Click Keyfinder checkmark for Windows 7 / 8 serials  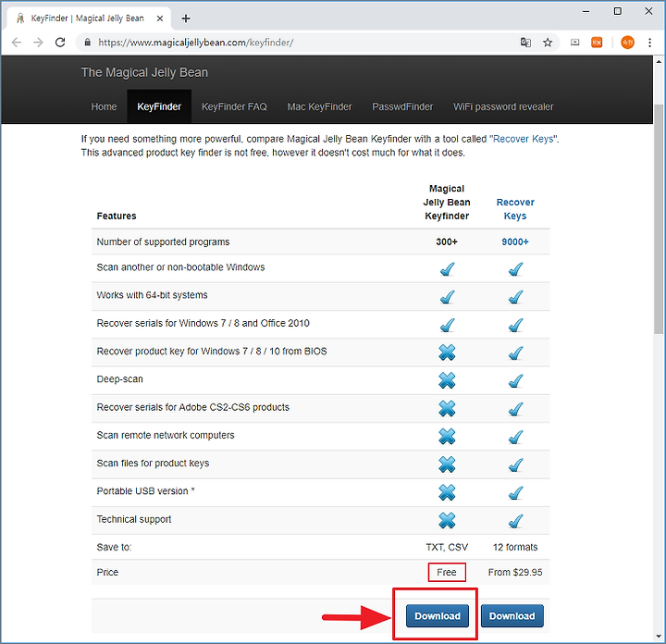pos(447,325)
